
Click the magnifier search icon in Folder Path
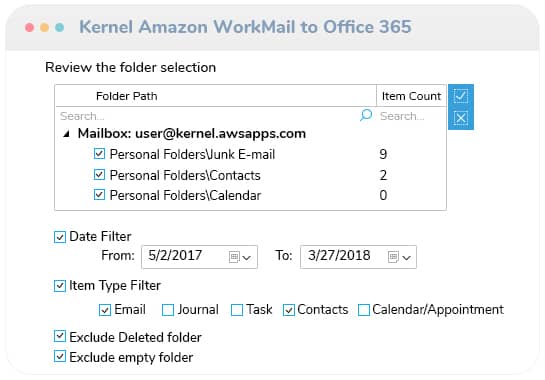(366, 115)
